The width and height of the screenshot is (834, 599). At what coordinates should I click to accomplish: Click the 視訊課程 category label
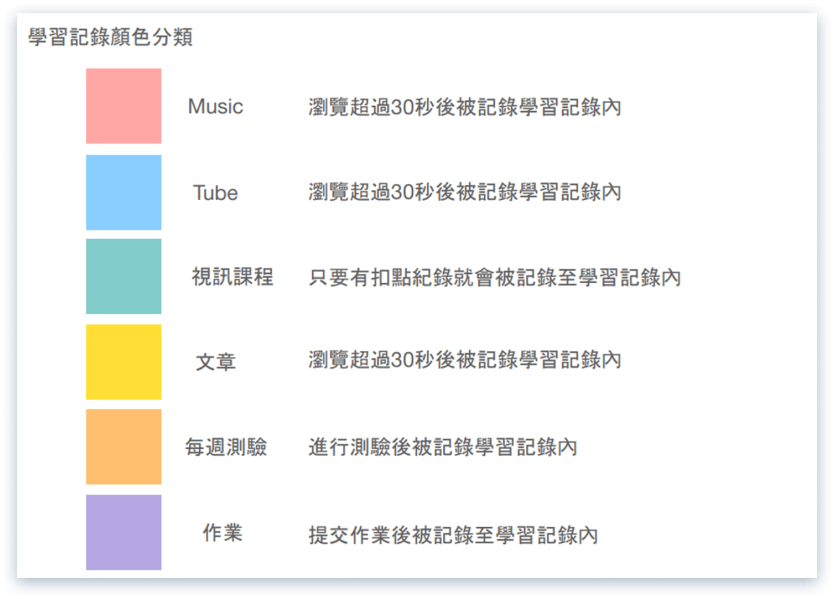click(232, 277)
